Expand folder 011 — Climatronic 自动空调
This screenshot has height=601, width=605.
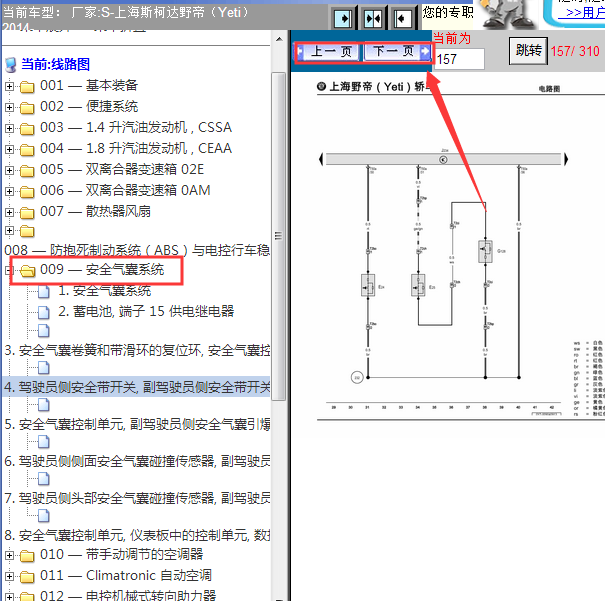coord(9,576)
